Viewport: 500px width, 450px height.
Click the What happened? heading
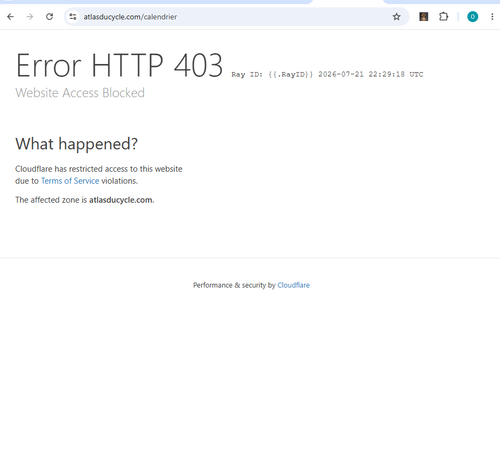point(76,144)
